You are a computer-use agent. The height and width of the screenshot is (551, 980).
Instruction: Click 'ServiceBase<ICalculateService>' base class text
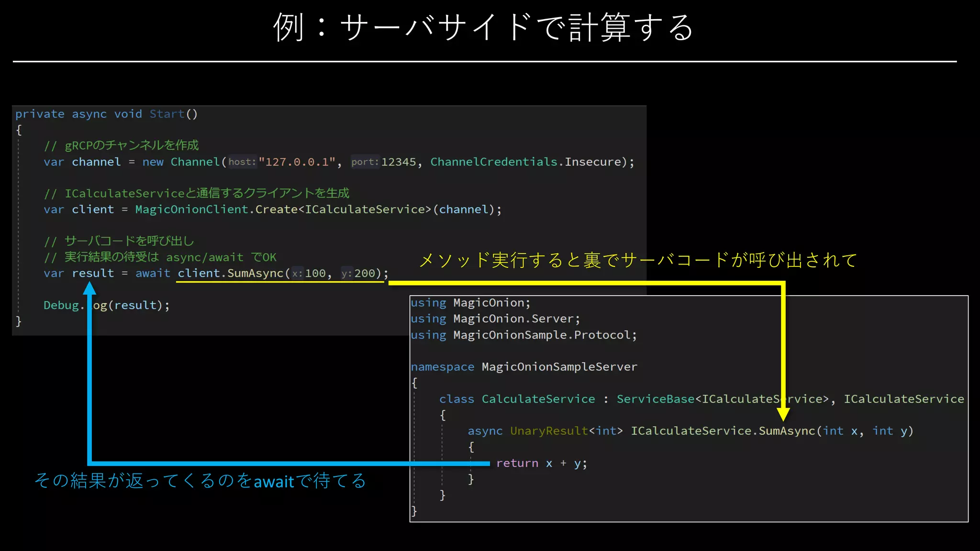click(723, 399)
